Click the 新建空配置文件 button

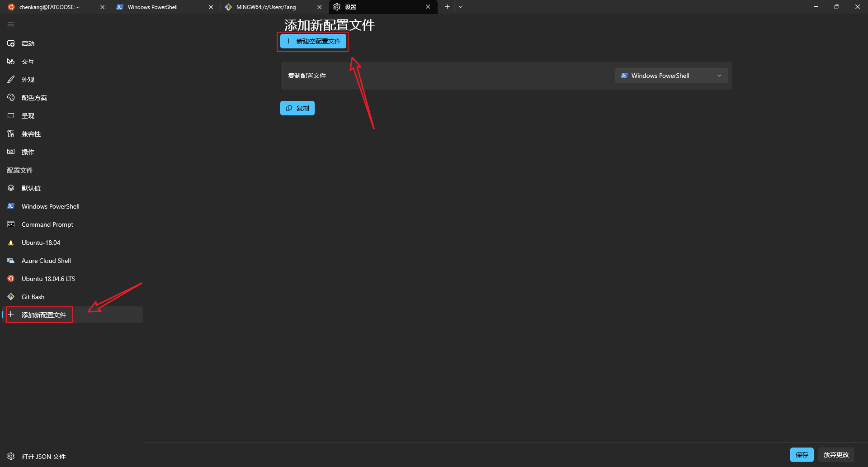tap(313, 41)
